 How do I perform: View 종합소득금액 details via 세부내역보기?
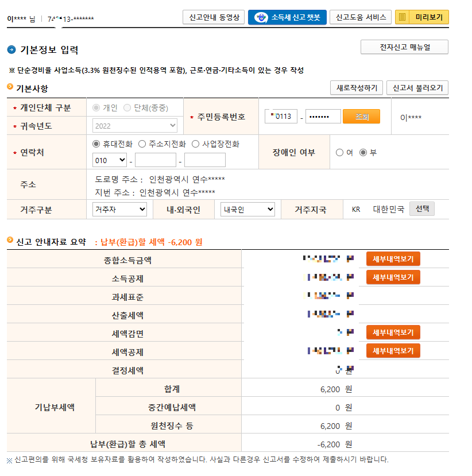pos(393,258)
